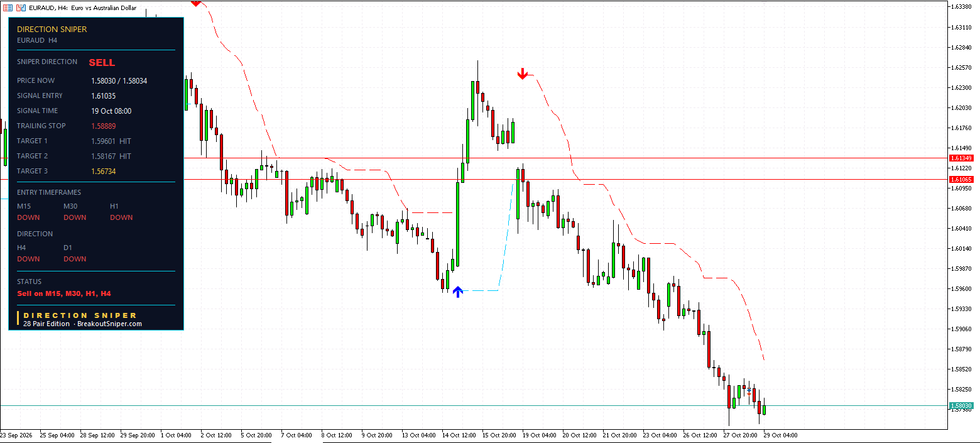Click the 1.59600 price scale label
The height and width of the screenshot is (443, 980).
point(962,288)
